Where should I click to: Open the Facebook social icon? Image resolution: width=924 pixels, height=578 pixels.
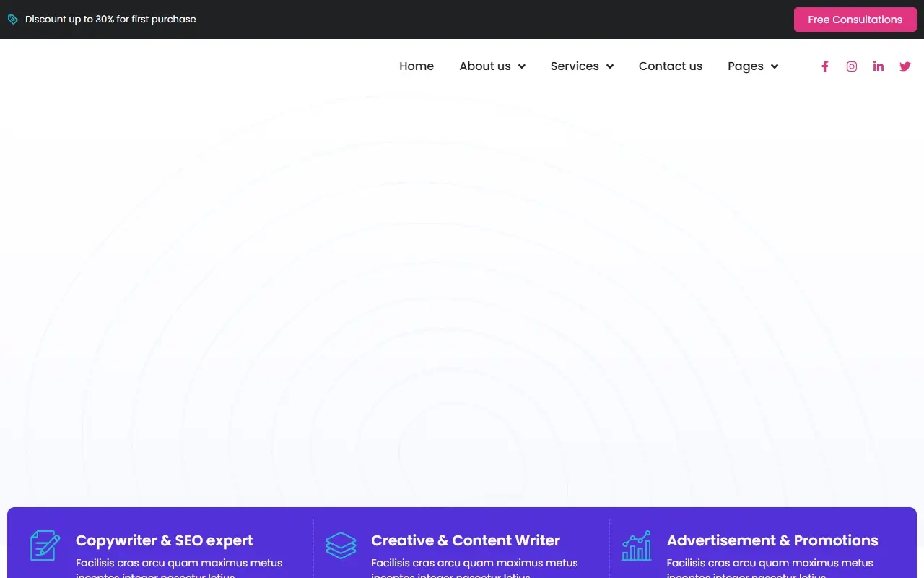coord(825,66)
